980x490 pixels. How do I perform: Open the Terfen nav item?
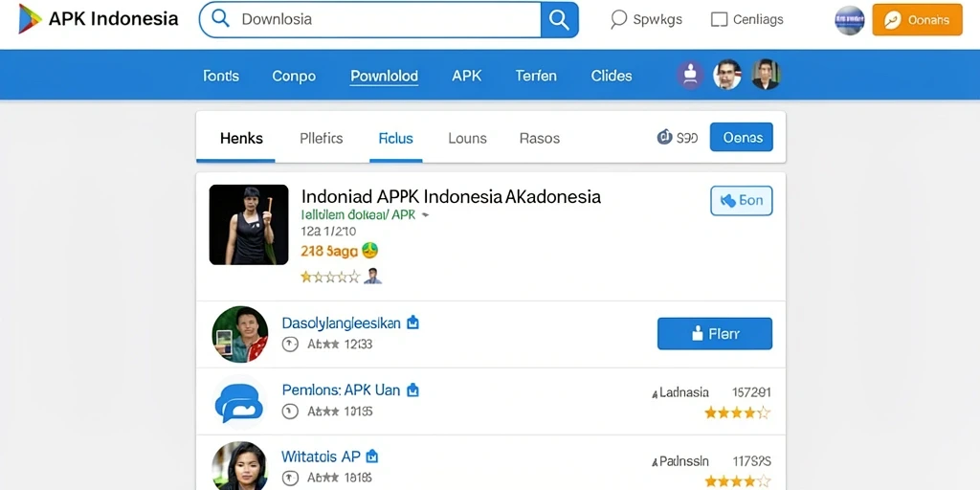click(x=536, y=77)
